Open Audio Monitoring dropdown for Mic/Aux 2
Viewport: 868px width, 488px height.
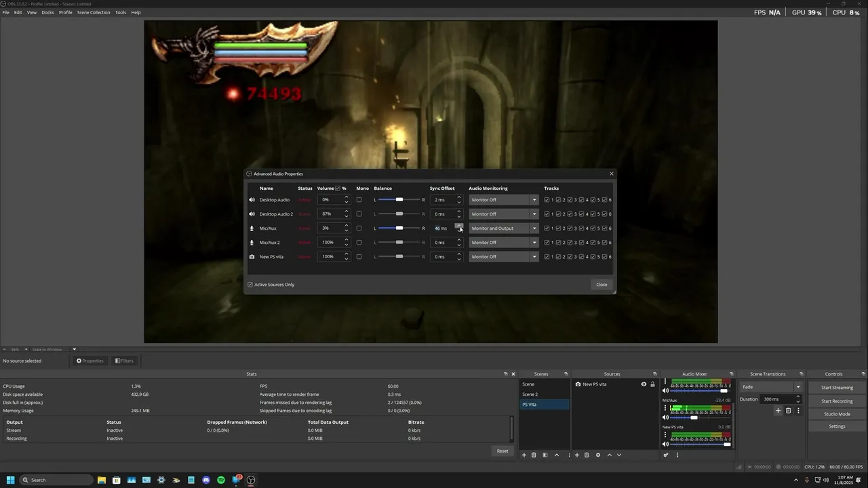(x=504, y=243)
